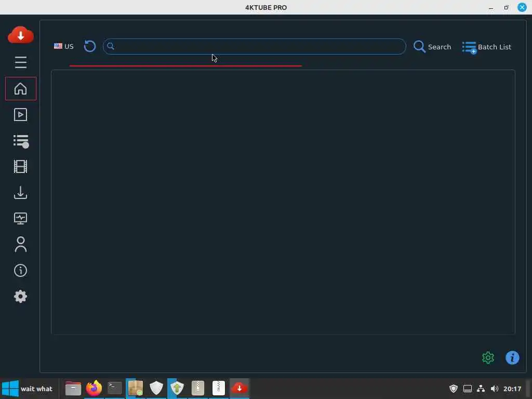Viewport: 532px width, 399px height.
Task: Click the 20:17 clock
Action: pos(512,389)
